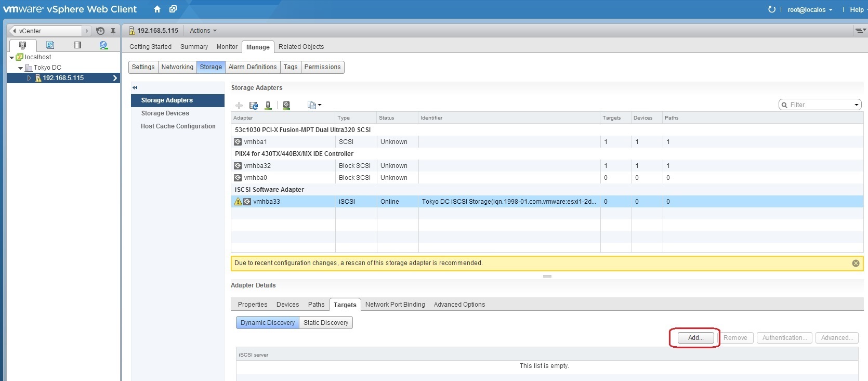Screen dimensions: 868x381
Task: Open the Related Objects tab
Action: tap(301, 47)
